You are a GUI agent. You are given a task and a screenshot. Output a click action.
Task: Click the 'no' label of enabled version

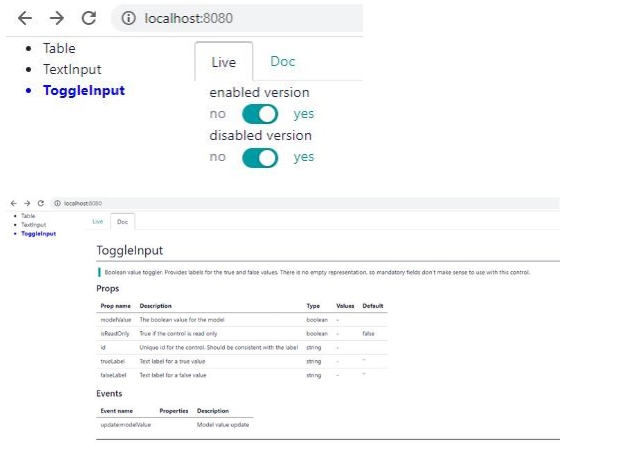217,114
